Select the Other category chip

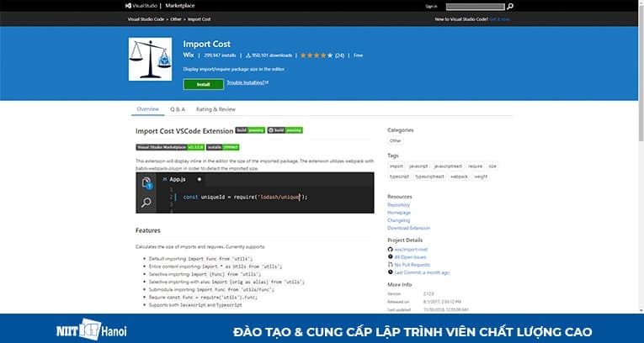(395, 140)
